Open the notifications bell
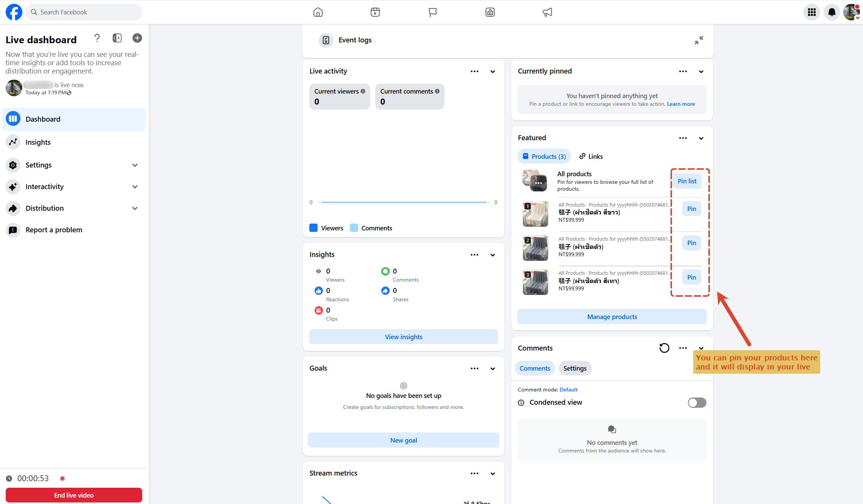Viewport: 863px width, 504px height. 832,12
